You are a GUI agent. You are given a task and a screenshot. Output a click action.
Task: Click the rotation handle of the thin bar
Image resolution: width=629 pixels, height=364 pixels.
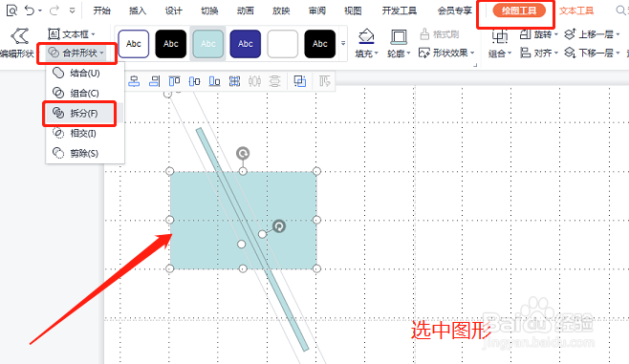[279, 226]
